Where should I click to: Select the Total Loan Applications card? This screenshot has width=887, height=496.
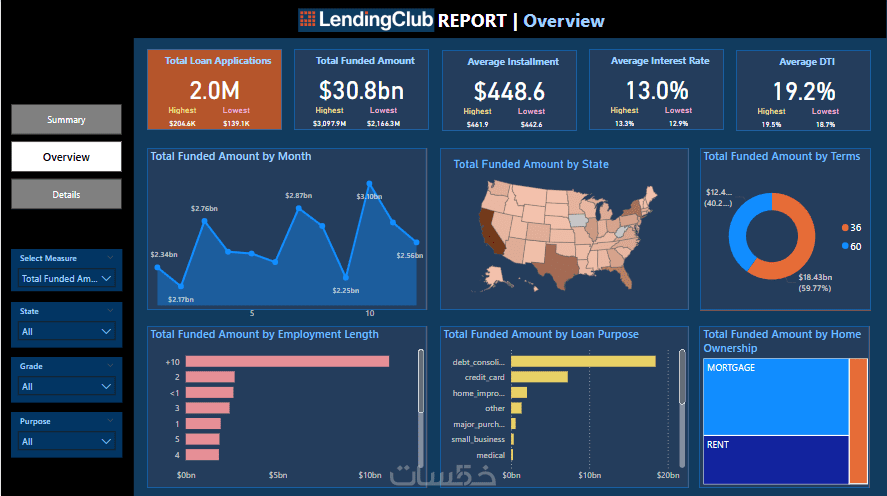(x=214, y=89)
